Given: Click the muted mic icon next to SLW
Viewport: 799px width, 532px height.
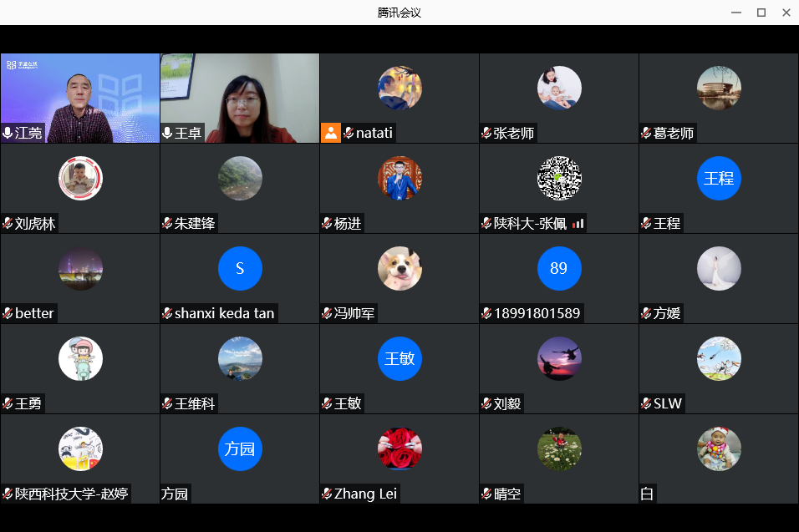Looking at the screenshot, I should click(646, 404).
